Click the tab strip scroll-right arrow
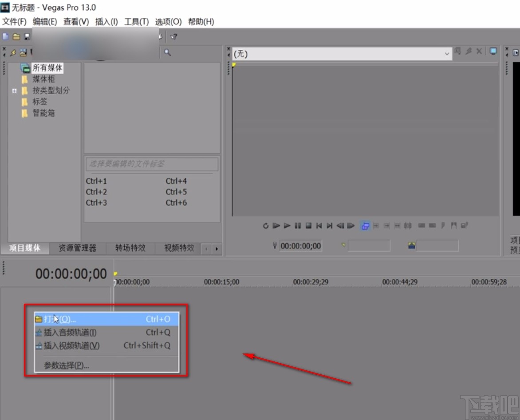The width and height of the screenshot is (520, 420). pyautogui.click(x=217, y=249)
